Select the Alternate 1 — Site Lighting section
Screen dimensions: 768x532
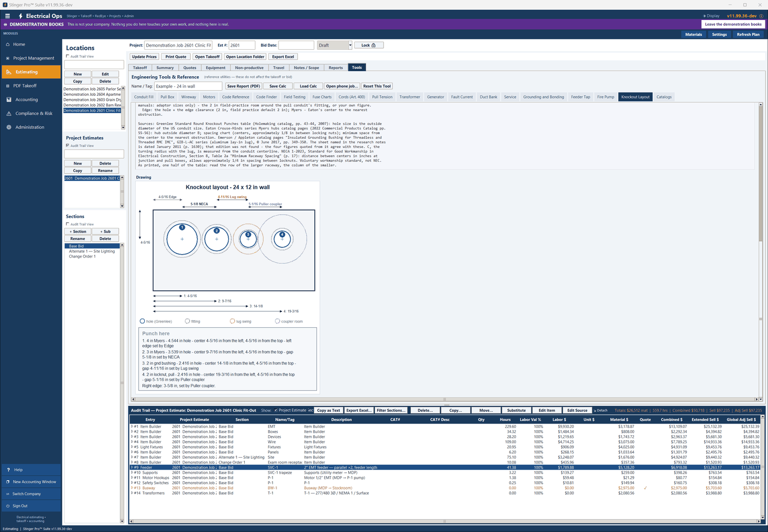tap(92, 251)
